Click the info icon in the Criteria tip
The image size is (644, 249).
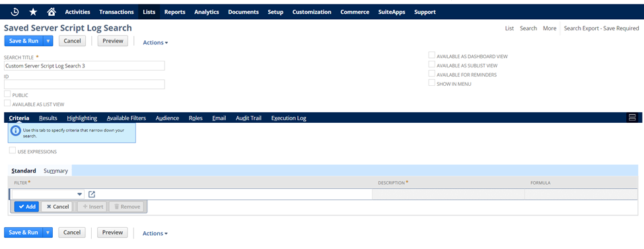pos(16,131)
